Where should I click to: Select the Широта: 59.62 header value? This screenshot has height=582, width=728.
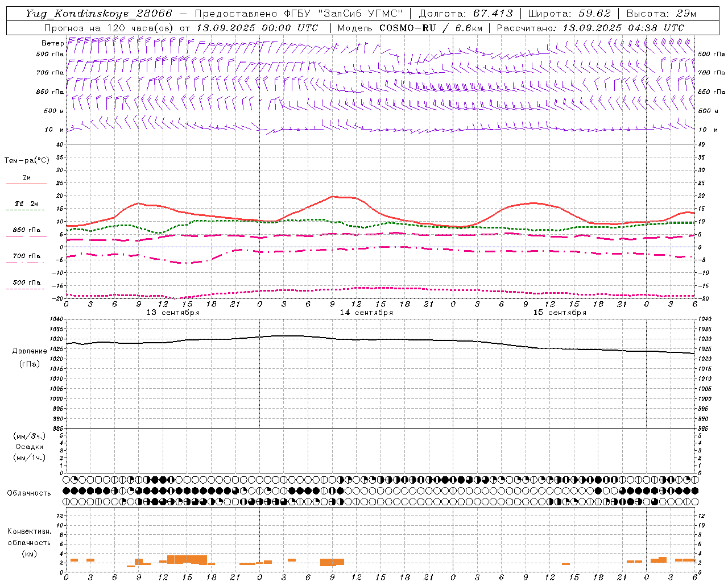point(569,14)
